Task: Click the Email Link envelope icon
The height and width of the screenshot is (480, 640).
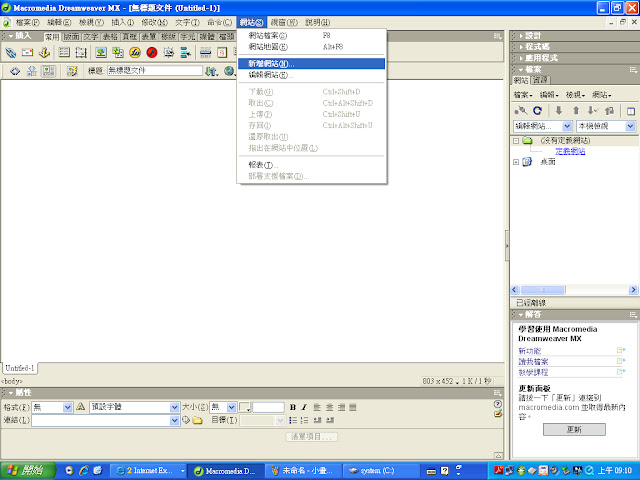Action: pyautogui.click(x=27, y=52)
